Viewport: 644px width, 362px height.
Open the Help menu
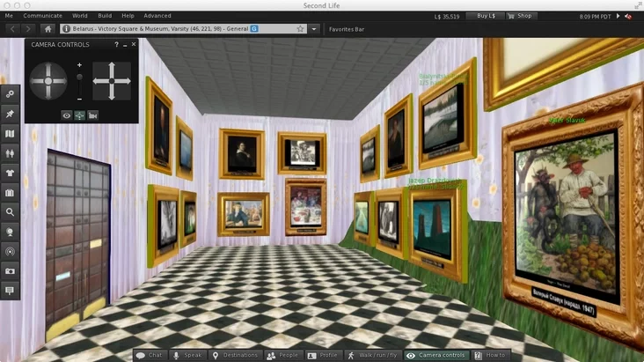pos(128,16)
